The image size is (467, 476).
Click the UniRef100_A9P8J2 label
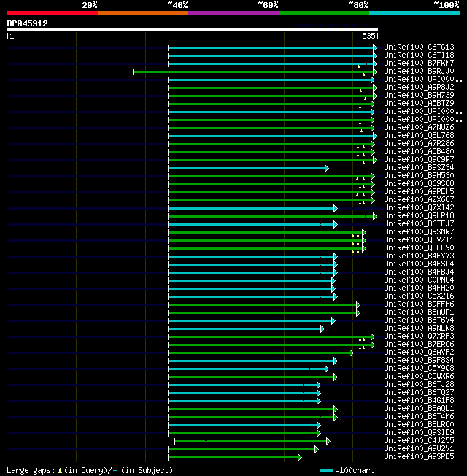[x=419, y=87]
